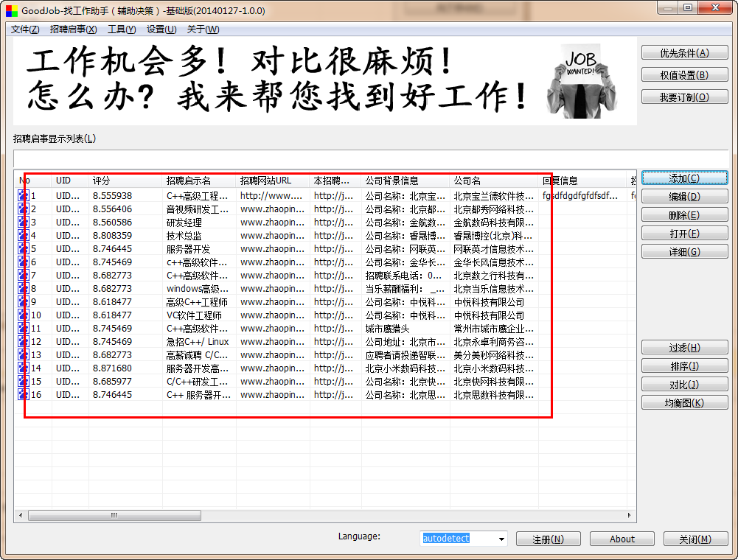Click the row icon for entry 8

pyautogui.click(x=24, y=288)
